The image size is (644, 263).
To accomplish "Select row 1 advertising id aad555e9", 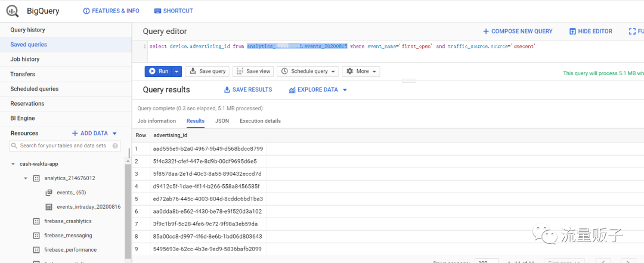I will 208,148.
